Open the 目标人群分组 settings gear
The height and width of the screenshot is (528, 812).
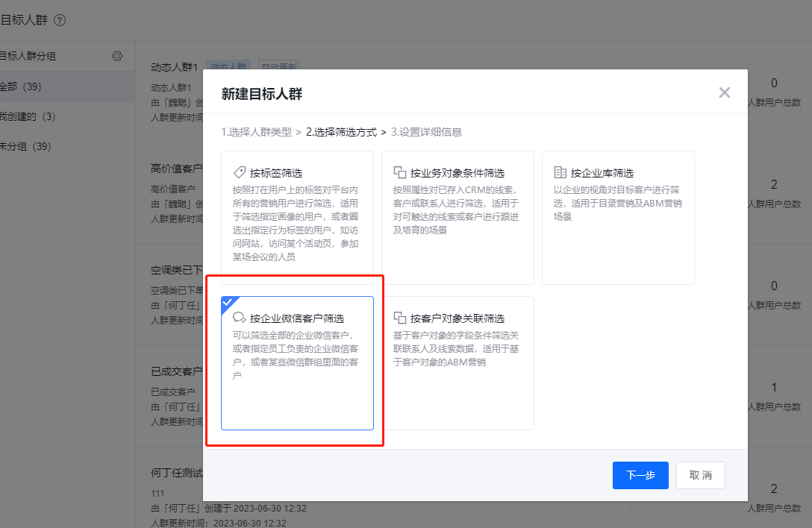pyautogui.click(x=117, y=56)
